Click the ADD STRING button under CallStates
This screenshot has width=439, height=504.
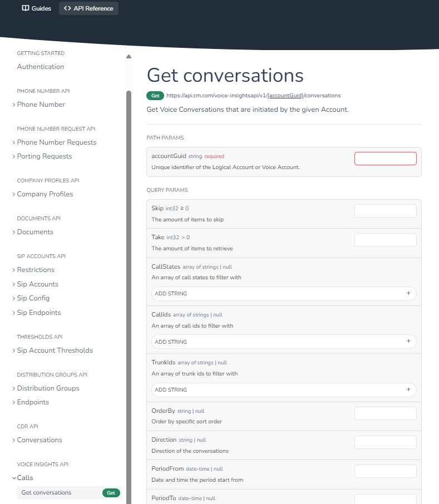278,293
